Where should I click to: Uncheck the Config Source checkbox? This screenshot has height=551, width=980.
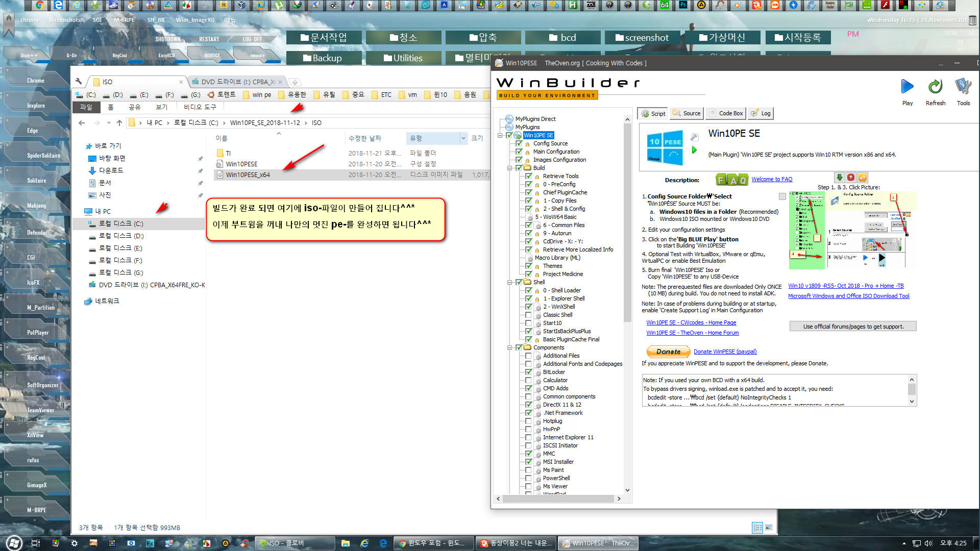[x=519, y=143]
